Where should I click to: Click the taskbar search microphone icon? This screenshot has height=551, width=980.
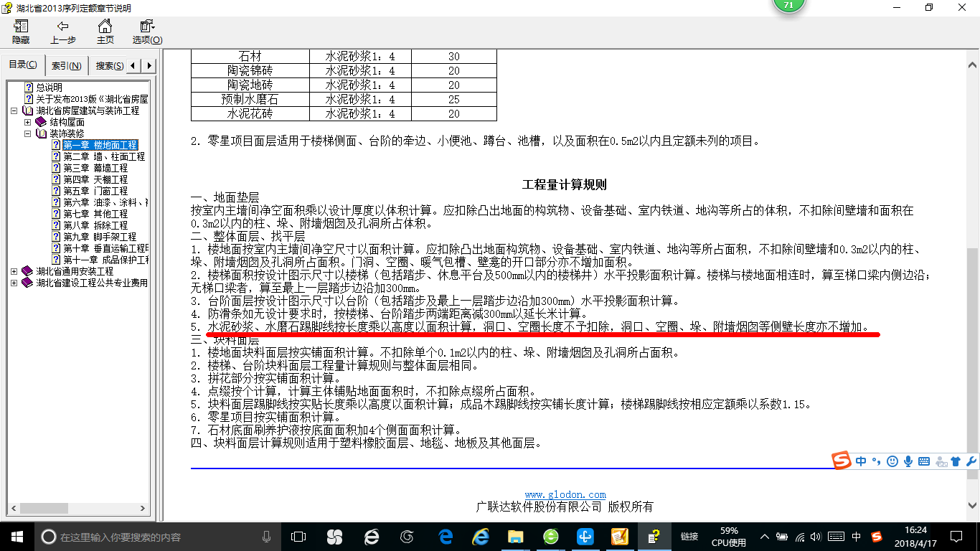click(x=266, y=537)
